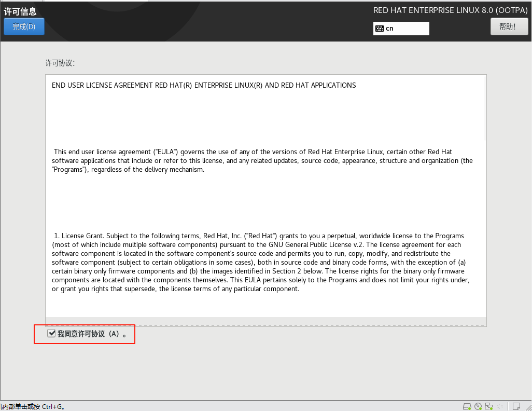Screen dimensions: 532x411
Task: Click the window resize grip in status bar
Action: [x=528, y=407]
